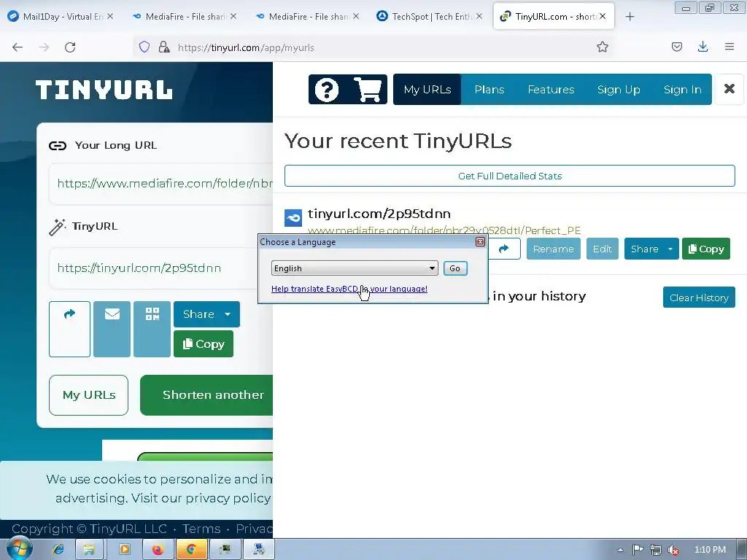747x560 pixels.
Task: Open the Sign Up nav item
Action: click(619, 90)
